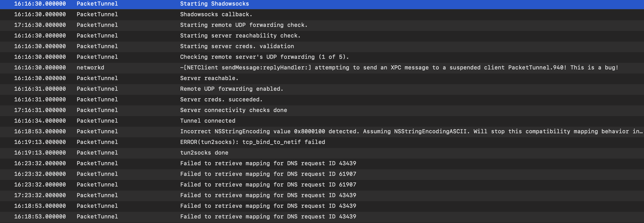Select timestamp of 'Remote UDP forwarding enabled.' row
This screenshot has width=644, height=223.
pos(40,89)
